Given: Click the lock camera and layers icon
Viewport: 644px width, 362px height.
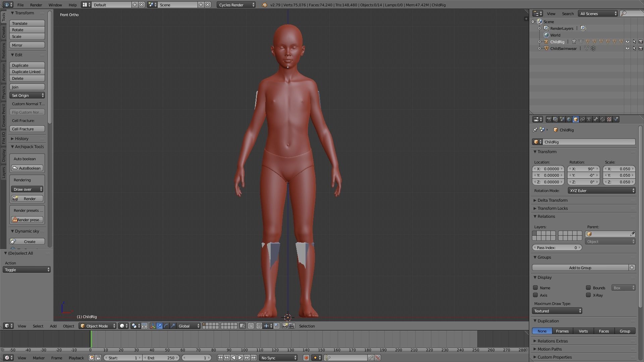Looking at the screenshot, I should [242, 326].
